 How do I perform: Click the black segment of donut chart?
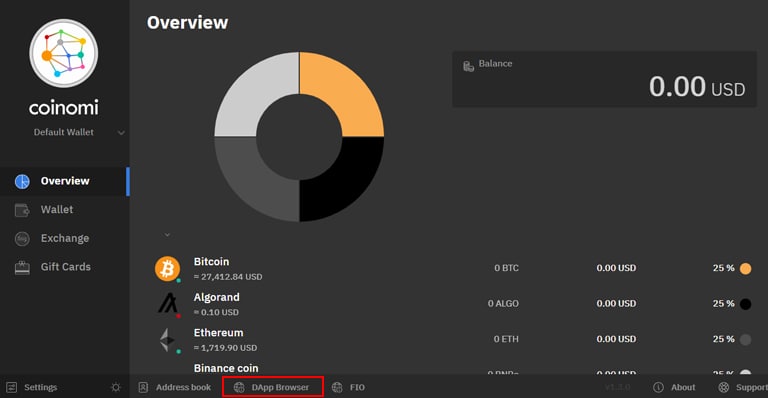pyautogui.click(x=345, y=182)
